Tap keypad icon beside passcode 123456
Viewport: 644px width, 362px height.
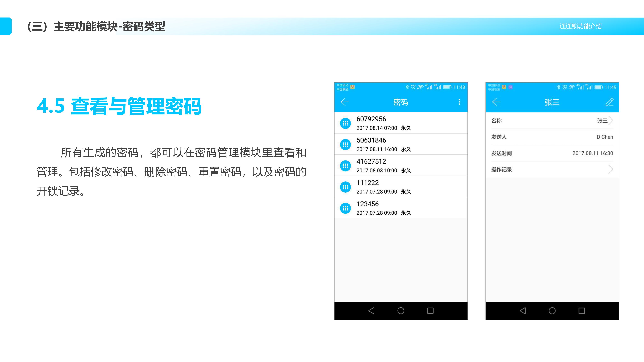click(x=346, y=208)
